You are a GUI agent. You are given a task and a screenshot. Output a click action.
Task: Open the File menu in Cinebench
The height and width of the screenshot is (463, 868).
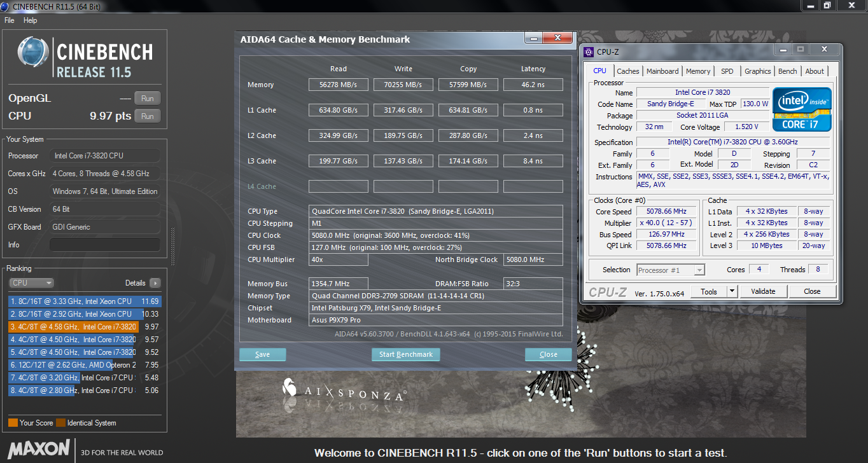[x=10, y=20]
